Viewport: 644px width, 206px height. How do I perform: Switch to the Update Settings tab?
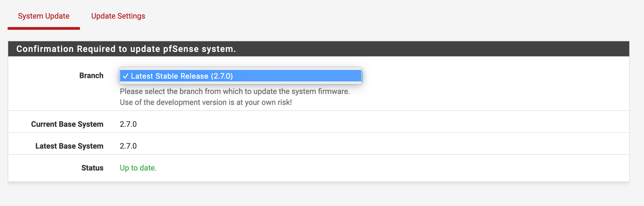click(118, 16)
